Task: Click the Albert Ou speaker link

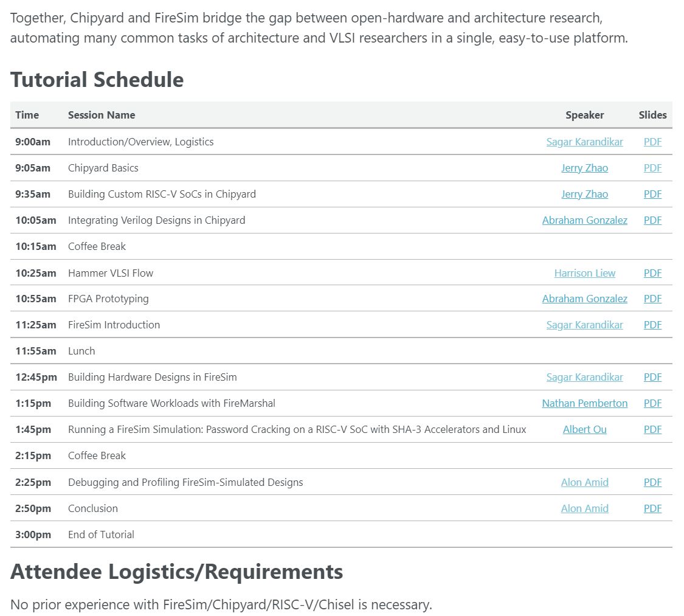Action: tap(584, 429)
